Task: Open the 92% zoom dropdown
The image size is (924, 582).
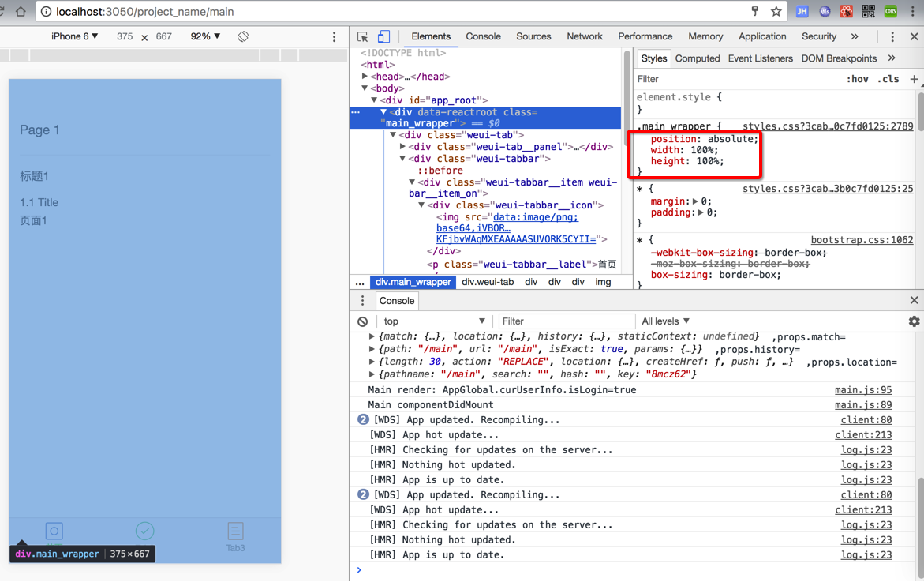Action: coord(205,36)
